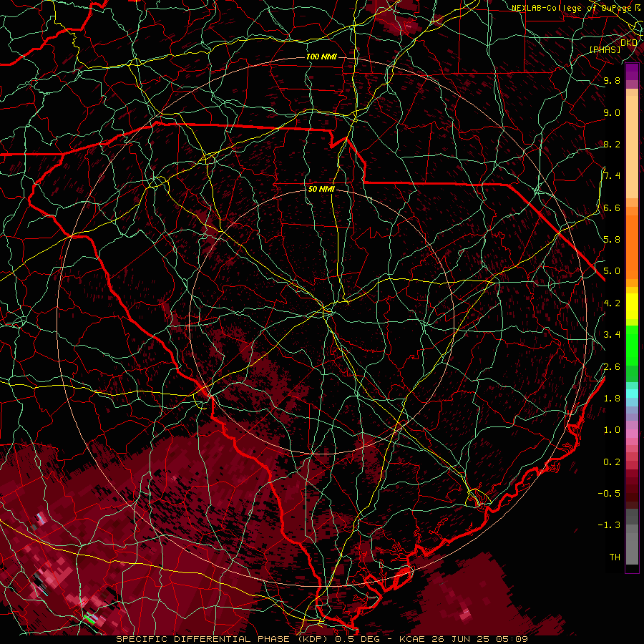Click the 5.0 scale value

[612, 271]
